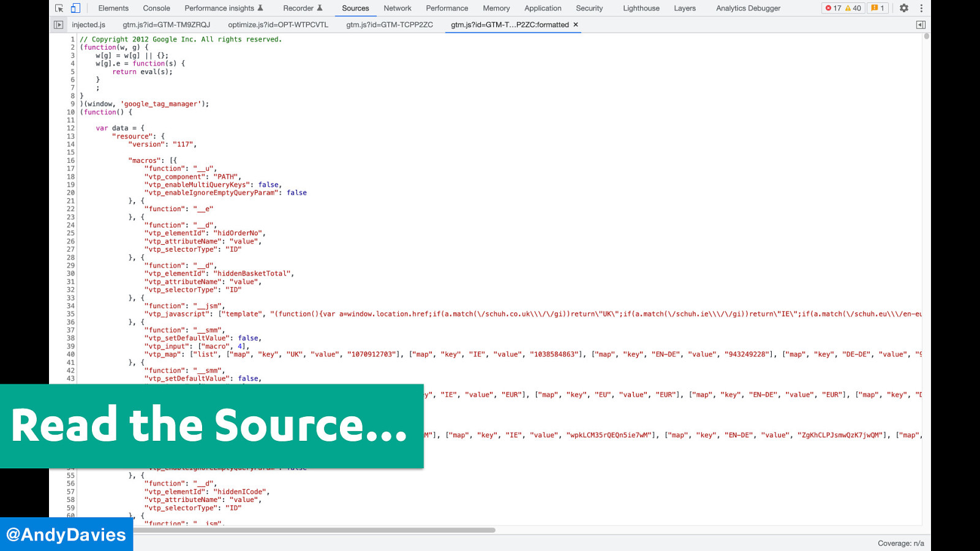Select the injected.js file tab

(x=88, y=24)
